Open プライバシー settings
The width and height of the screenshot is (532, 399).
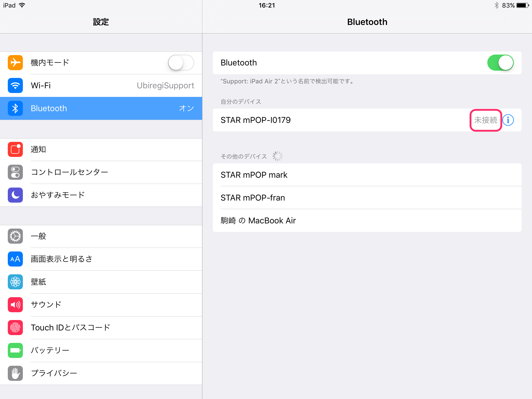[x=101, y=373]
